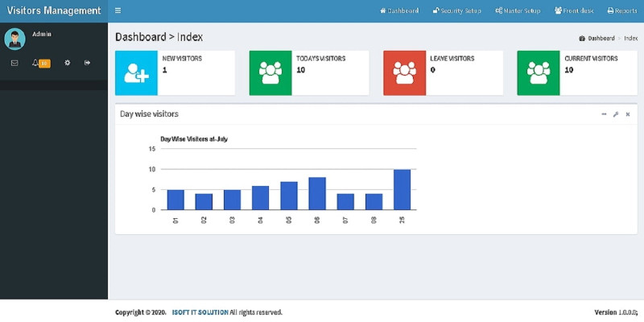Open Reports from top navigation
Screen dimensions: 644x322
click(621, 11)
